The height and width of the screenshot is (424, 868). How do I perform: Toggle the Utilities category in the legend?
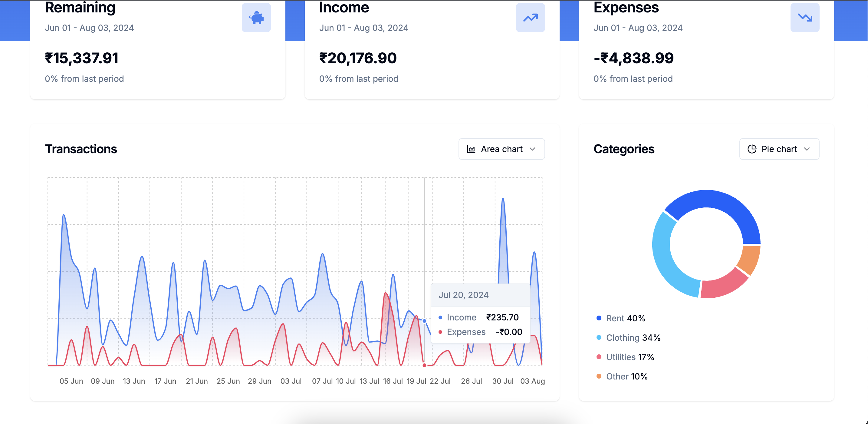630,357
